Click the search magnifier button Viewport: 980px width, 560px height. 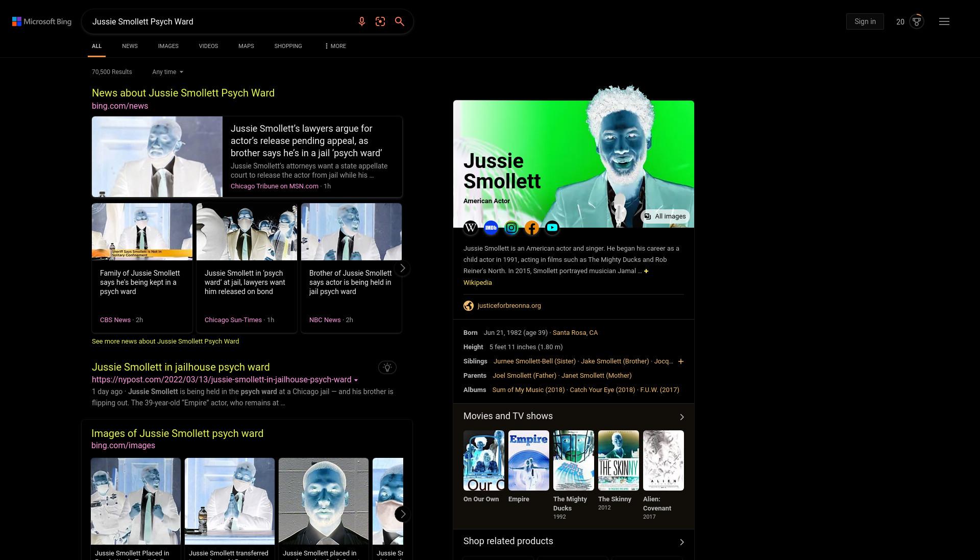coord(400,21)
